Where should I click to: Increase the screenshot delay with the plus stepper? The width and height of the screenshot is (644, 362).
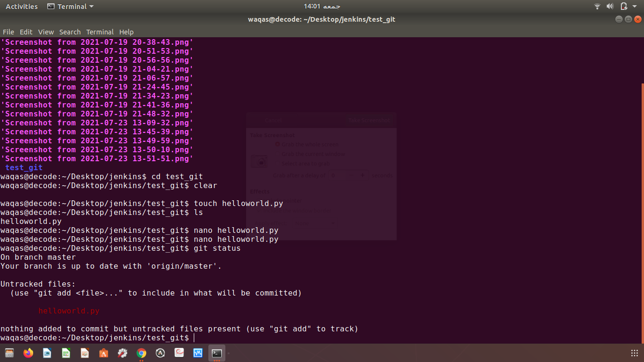coord(363,175)
